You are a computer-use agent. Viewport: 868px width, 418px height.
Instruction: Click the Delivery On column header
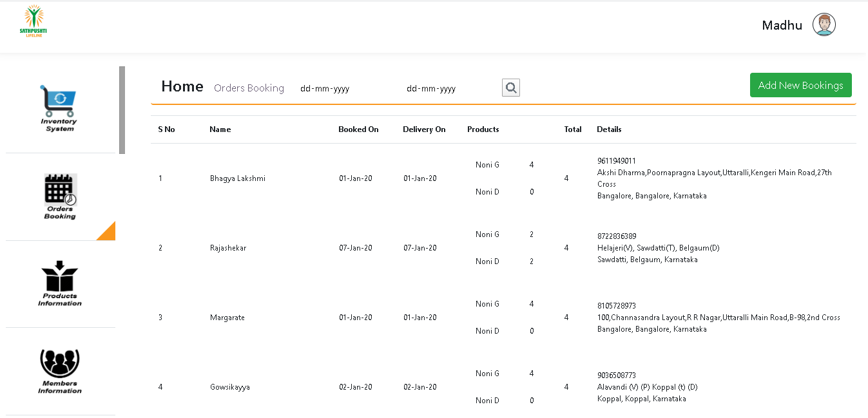(424, 129)
